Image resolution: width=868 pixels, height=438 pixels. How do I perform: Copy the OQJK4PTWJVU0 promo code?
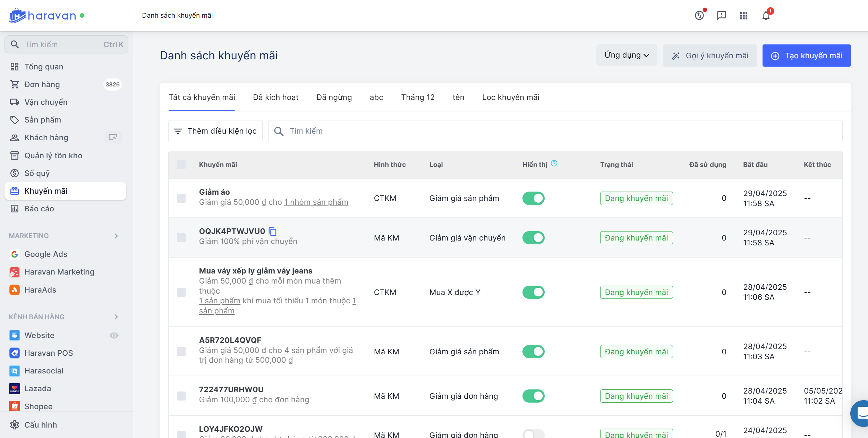pos(273,231)
